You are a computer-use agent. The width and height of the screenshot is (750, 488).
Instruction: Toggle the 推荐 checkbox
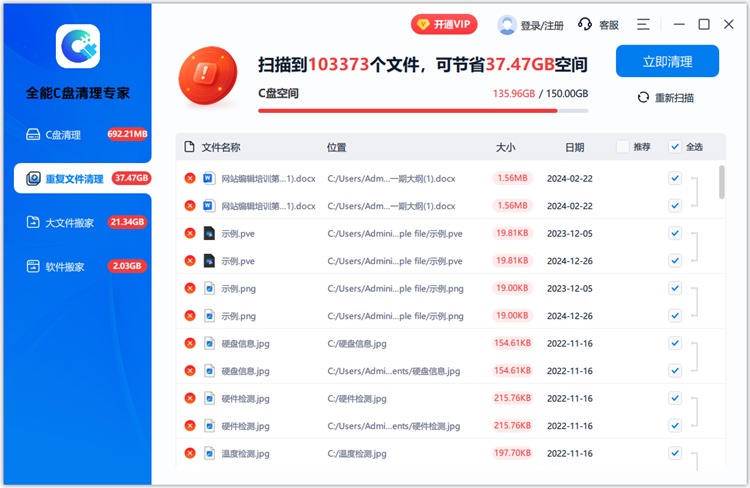pos(622,146)
